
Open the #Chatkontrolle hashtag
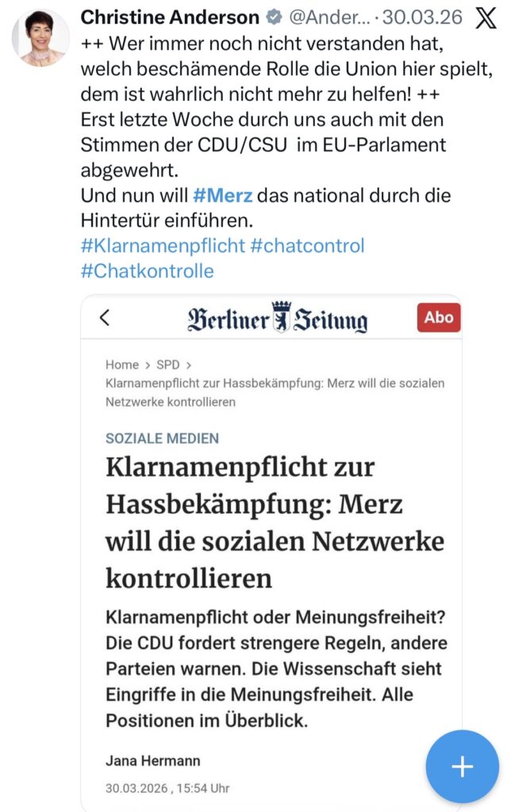[147, 270]
